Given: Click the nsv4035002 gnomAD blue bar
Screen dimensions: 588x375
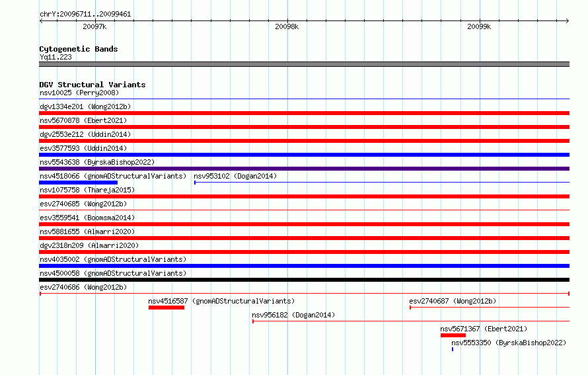Looking at the screenshot, I should click(304, 266).
